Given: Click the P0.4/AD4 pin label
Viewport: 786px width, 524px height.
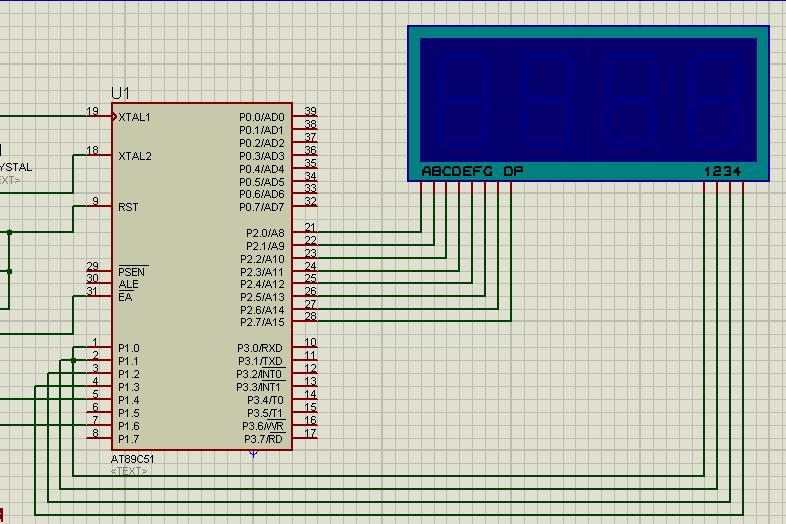Looking at the screenshot, I should [x=262, y=169].
